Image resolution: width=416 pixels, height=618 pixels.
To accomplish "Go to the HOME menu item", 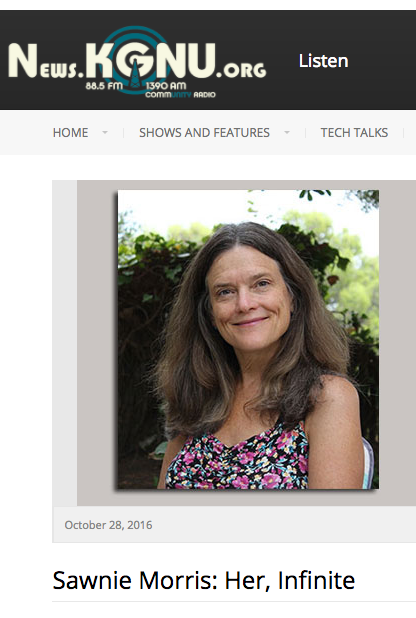I will [70, 133].
